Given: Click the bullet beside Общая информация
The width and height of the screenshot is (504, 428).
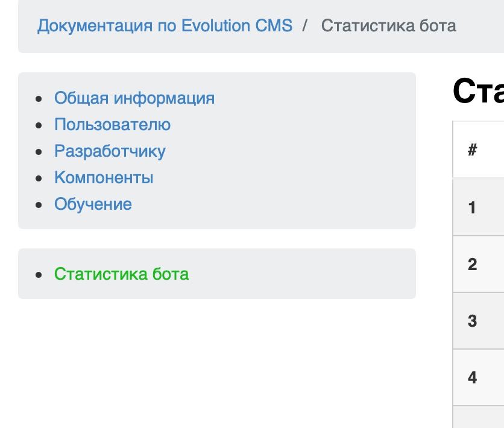Looking at the screenshot, I should coord(39,98).
